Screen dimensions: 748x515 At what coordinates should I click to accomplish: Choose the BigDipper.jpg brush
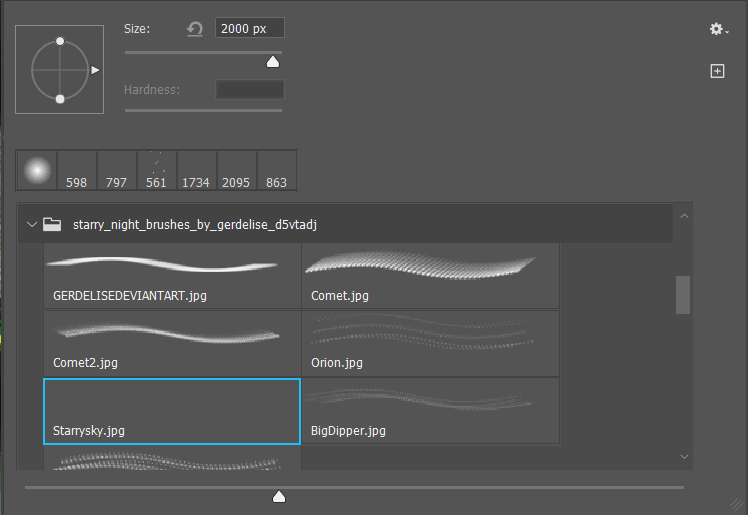[430, 411]
